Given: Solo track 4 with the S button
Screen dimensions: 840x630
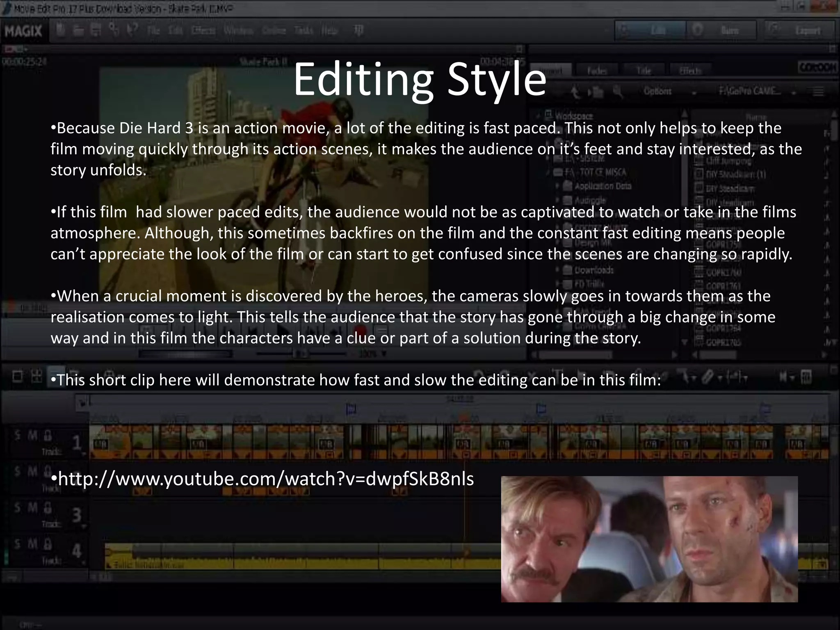Looking at the screenshot, I should 18,544.
